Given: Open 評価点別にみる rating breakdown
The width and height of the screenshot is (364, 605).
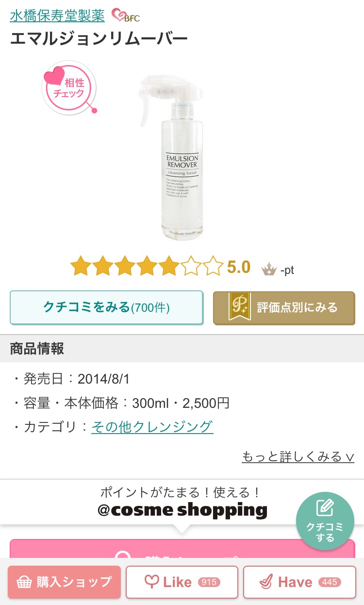Looking at the screenshot, I should tap(284, 308).
